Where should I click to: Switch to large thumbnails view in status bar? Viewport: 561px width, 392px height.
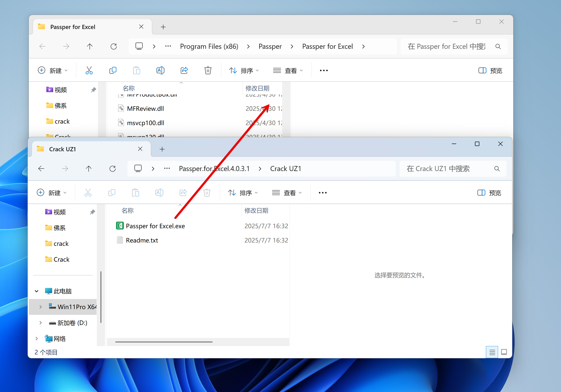click(x=504, y=352)
